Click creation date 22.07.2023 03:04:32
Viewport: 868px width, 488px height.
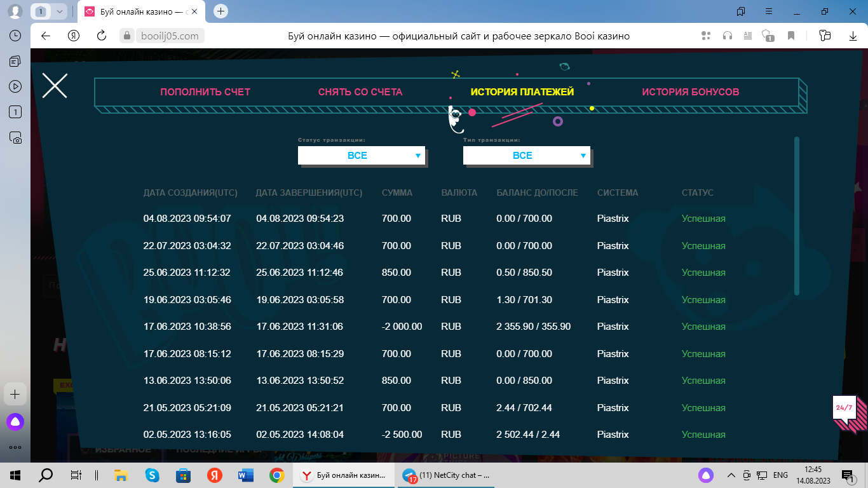click(187, 246)
